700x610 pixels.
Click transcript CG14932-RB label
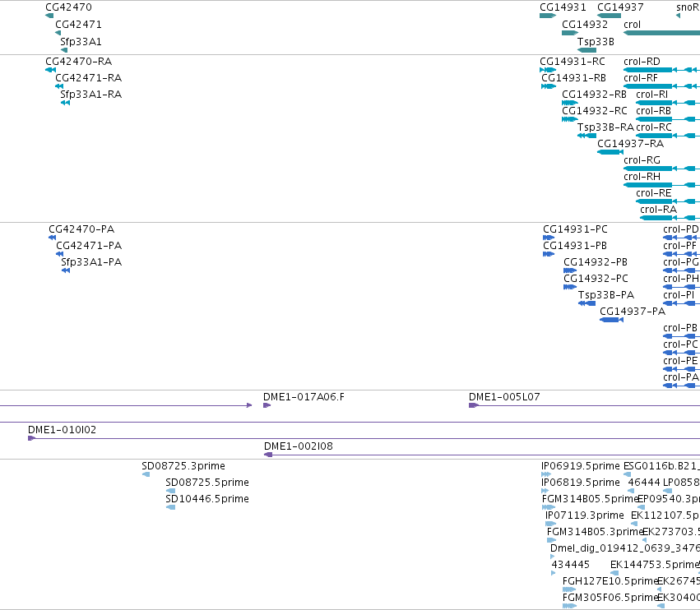click(x=594, y=95)
